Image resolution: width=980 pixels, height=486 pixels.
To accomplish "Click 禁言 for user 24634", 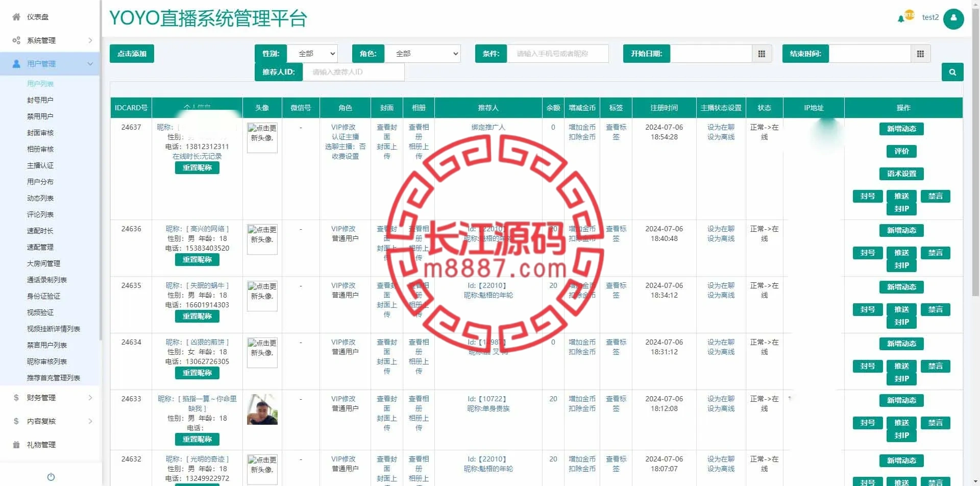I will pyautogui.click(x=936, y=367).
